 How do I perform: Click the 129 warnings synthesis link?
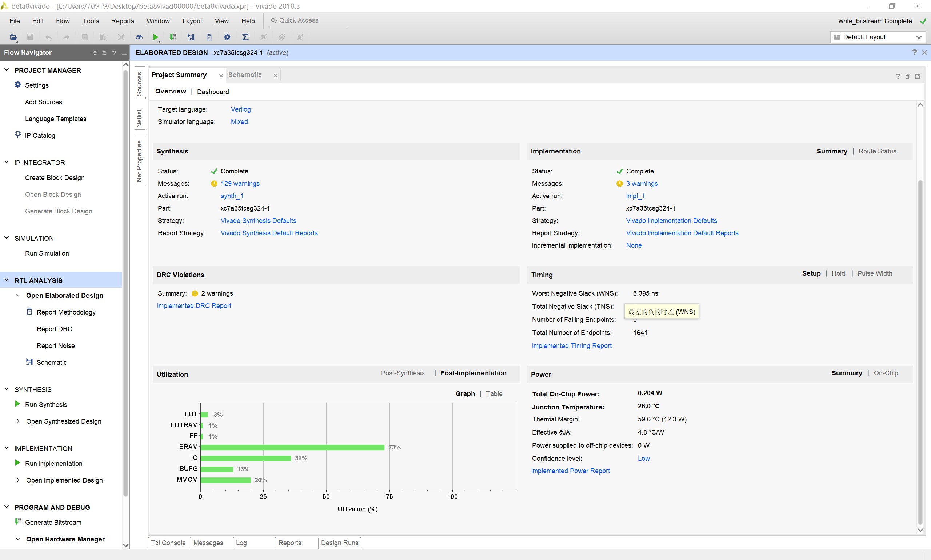[240, 183]
